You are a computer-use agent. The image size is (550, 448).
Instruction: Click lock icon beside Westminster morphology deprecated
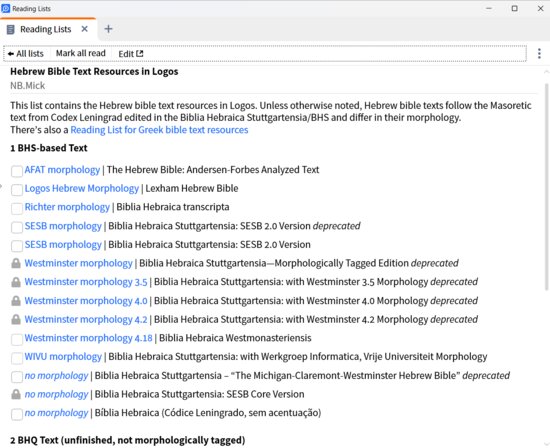pos(16,263)
